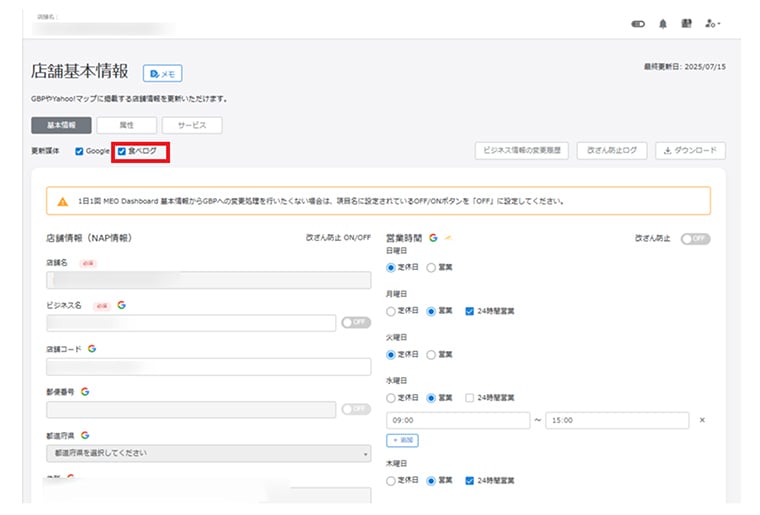Toggle the 営業時間 改ざん防止 OFF switch
This screenshot has width=760, height=515.
coord(695,239)
